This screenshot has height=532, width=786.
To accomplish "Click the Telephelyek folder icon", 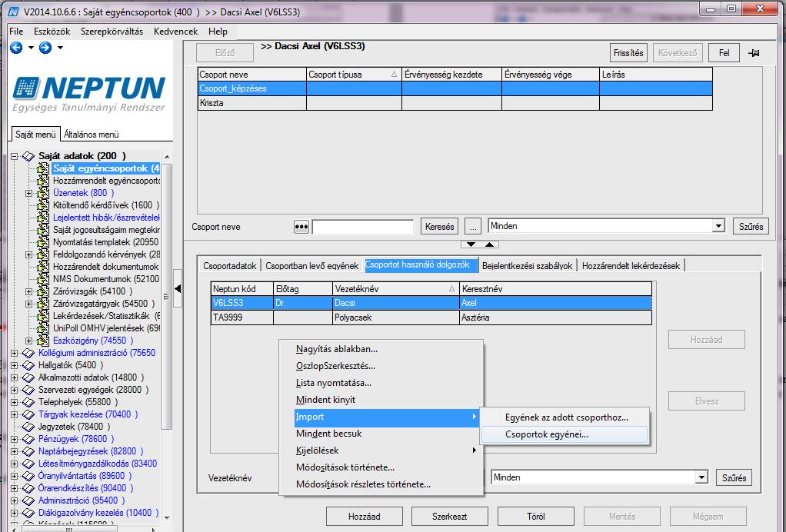I will tap(28, 403).
